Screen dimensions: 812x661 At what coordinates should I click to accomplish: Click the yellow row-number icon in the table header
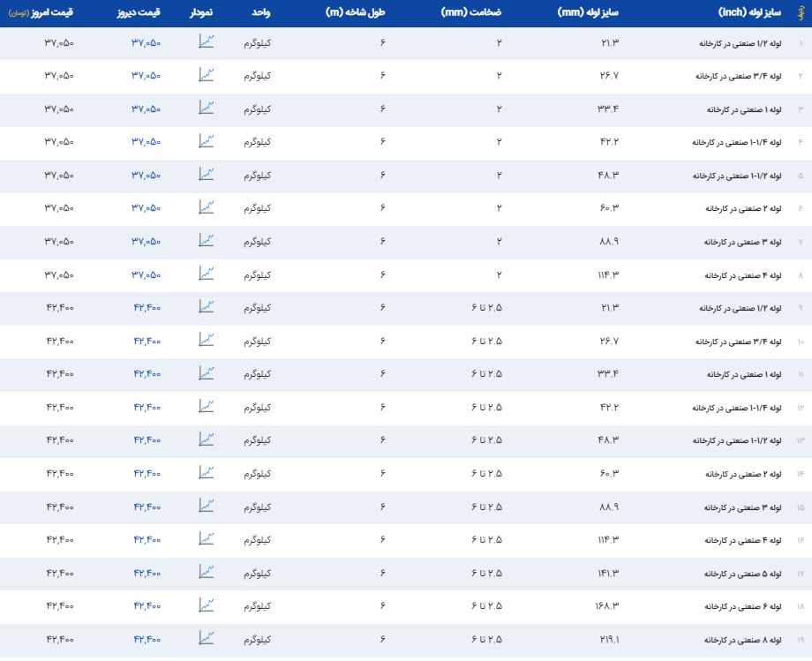tap(800, 14)
